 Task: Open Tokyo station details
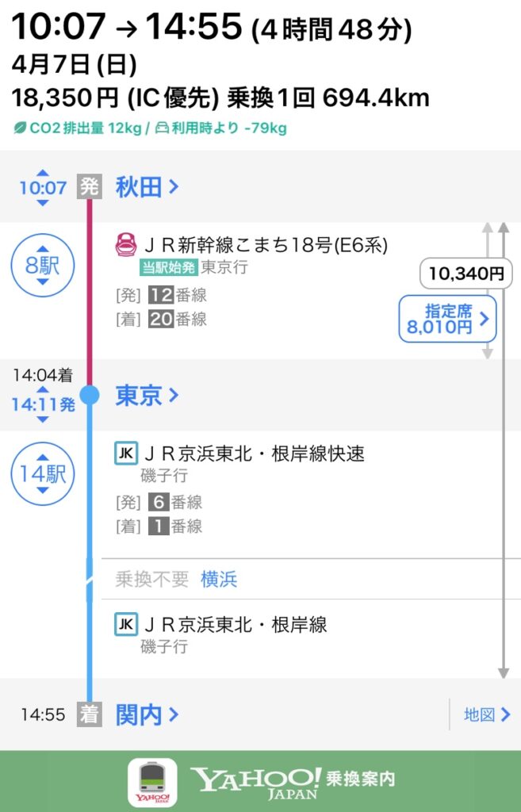[147, 395]
